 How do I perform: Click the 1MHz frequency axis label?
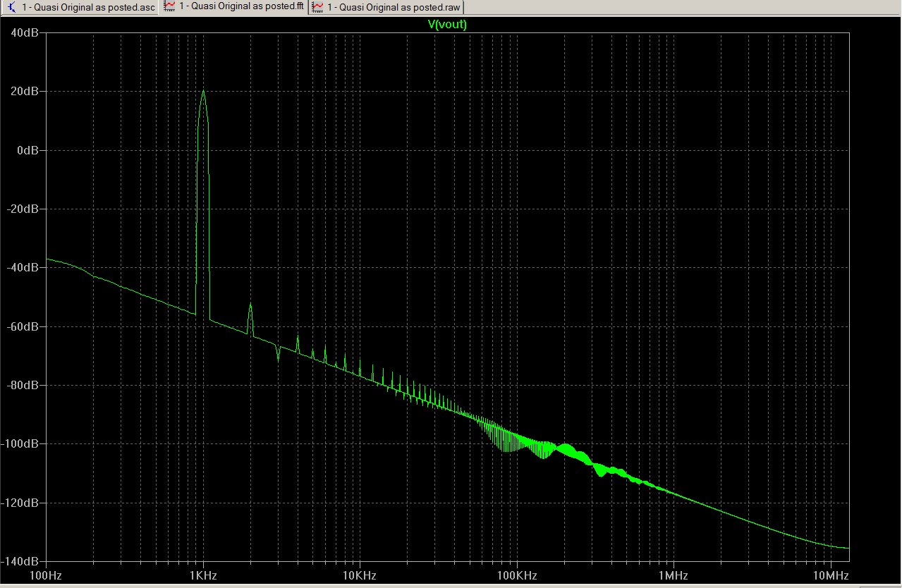click(x=674, y=576)
